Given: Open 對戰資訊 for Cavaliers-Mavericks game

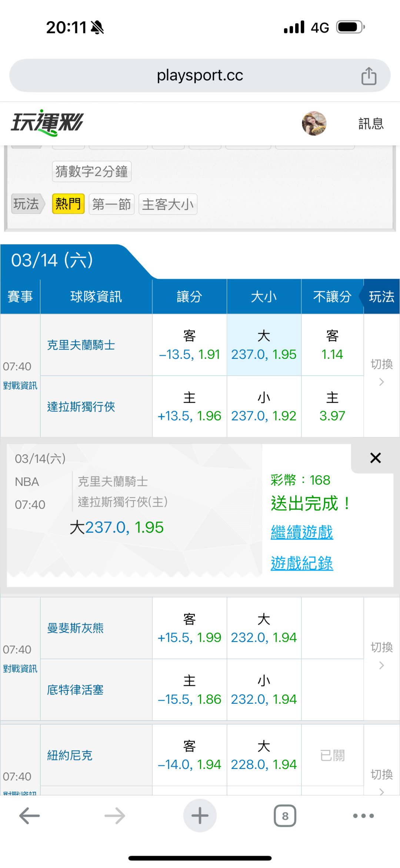Looking at the screenshot, I should point(20,386).
